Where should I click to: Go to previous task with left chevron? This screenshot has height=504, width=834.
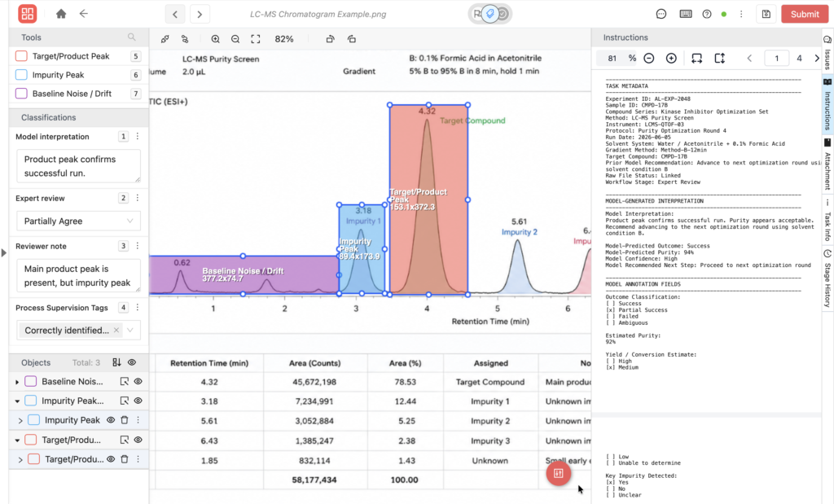tap(175, 15)
